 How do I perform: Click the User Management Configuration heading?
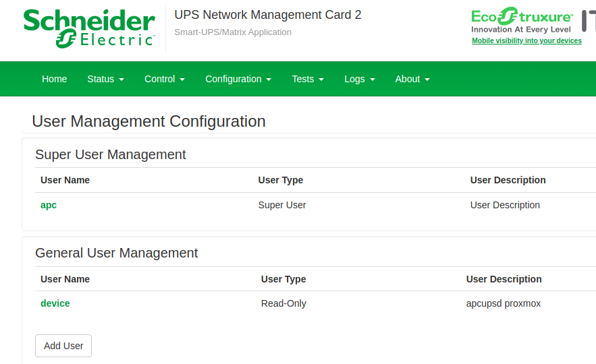pos(148,121)
